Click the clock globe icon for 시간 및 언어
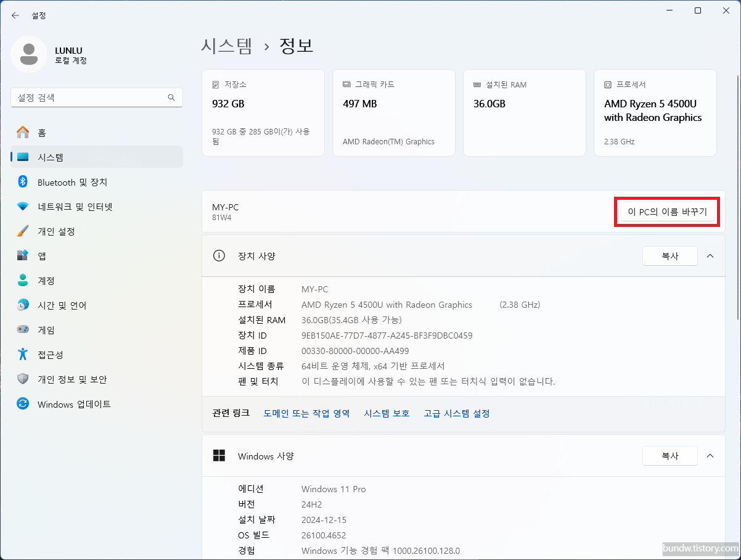 click(x=23, y=305)
